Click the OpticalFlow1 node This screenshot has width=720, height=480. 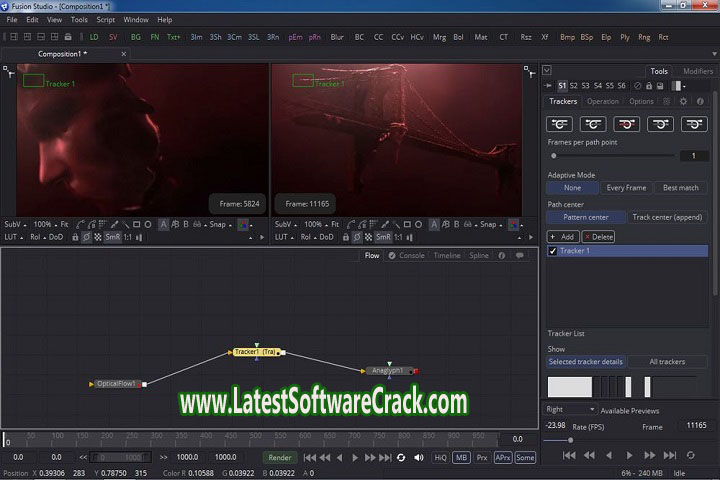[x=116, y=384]
